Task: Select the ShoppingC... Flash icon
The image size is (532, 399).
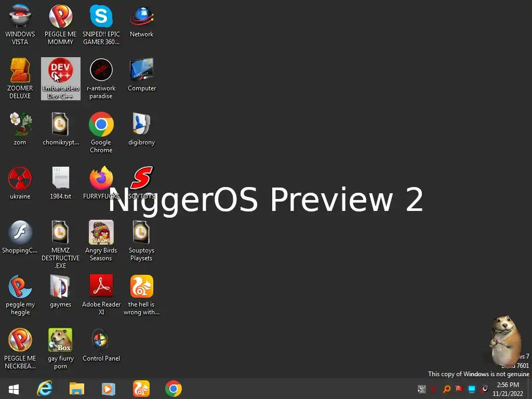Action: pyautogui.click(x=20, y=237)
